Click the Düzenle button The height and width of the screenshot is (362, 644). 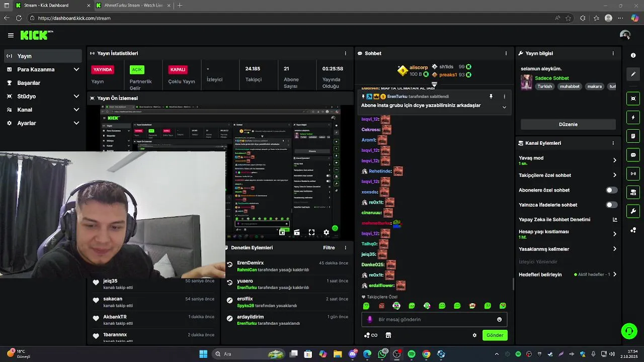(x=568, y=124)
